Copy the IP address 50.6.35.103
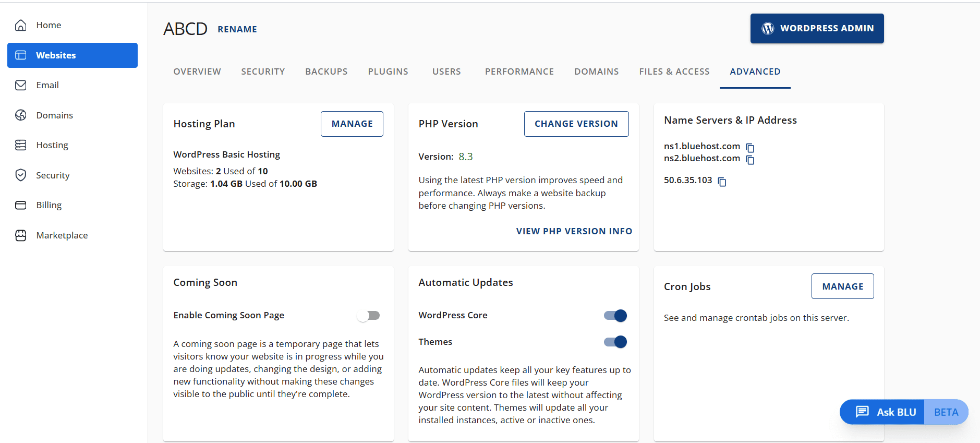Viewport: 980px width, 443px height. [x=722, y=182]
